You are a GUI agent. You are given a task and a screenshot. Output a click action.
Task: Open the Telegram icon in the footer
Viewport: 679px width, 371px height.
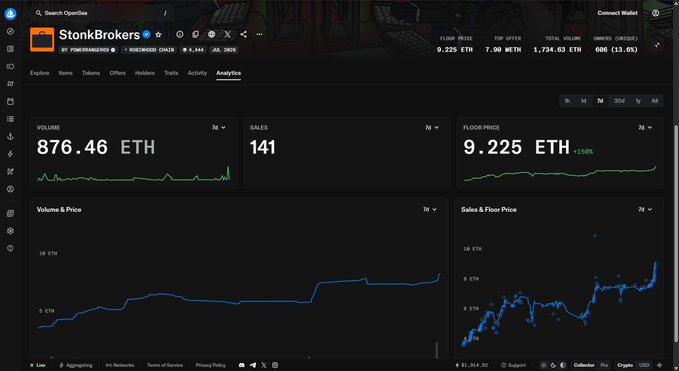253,365
